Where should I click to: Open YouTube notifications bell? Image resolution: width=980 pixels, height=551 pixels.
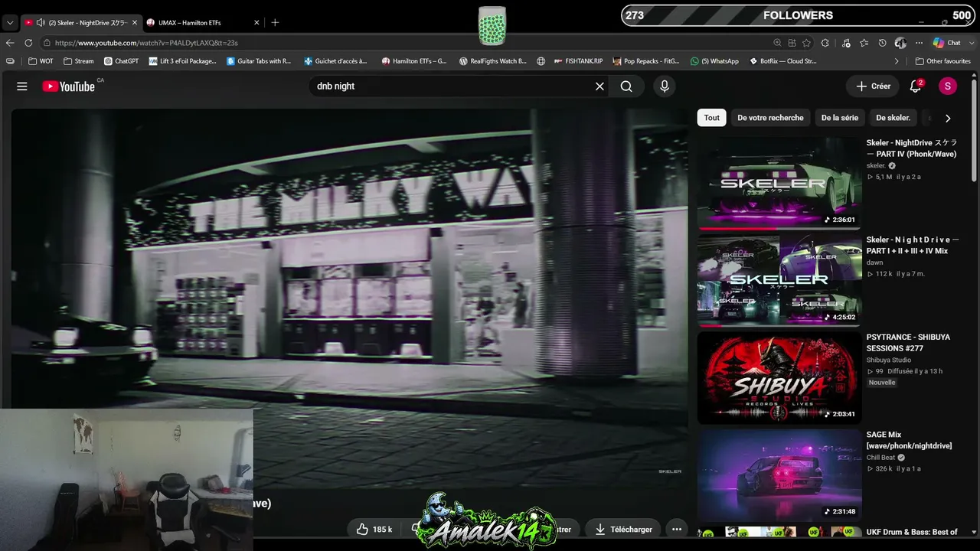coord(915,86)
